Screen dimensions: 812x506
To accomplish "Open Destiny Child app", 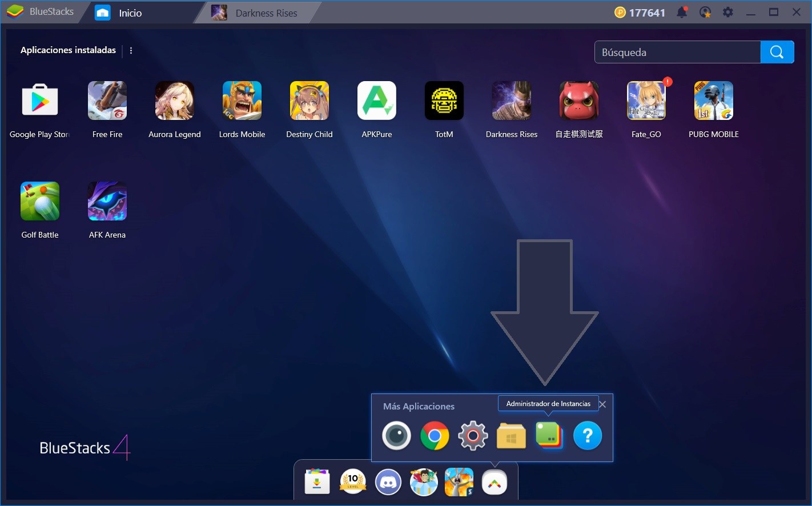I will 309,101.
